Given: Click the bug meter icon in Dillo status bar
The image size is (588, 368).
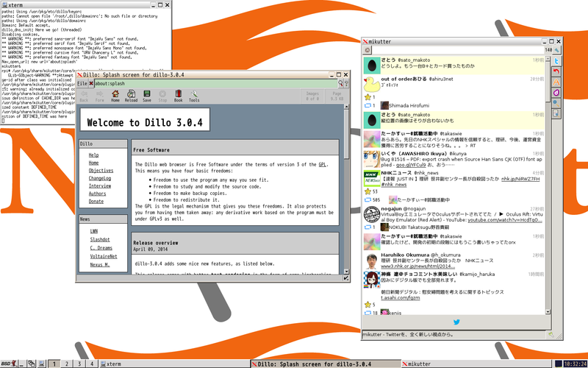Looking at the screenshot, I should pos(346,278).
